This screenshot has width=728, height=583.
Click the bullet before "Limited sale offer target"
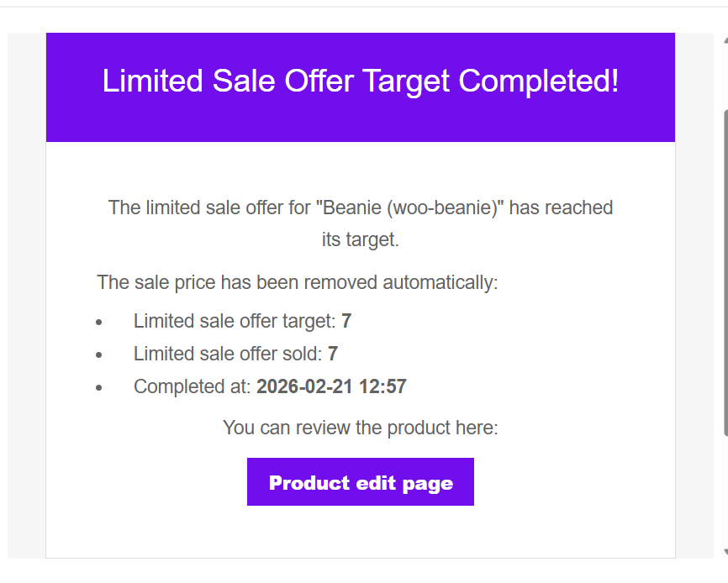point(99,323)
